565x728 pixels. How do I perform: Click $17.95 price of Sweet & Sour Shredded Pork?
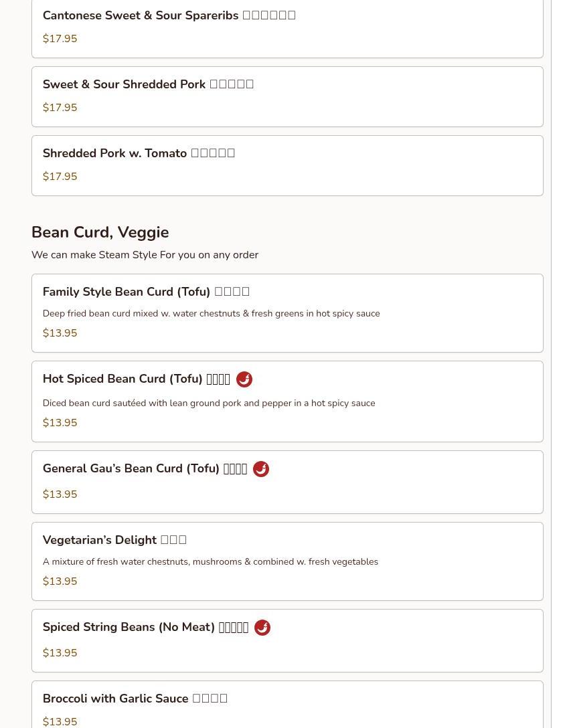60,108
